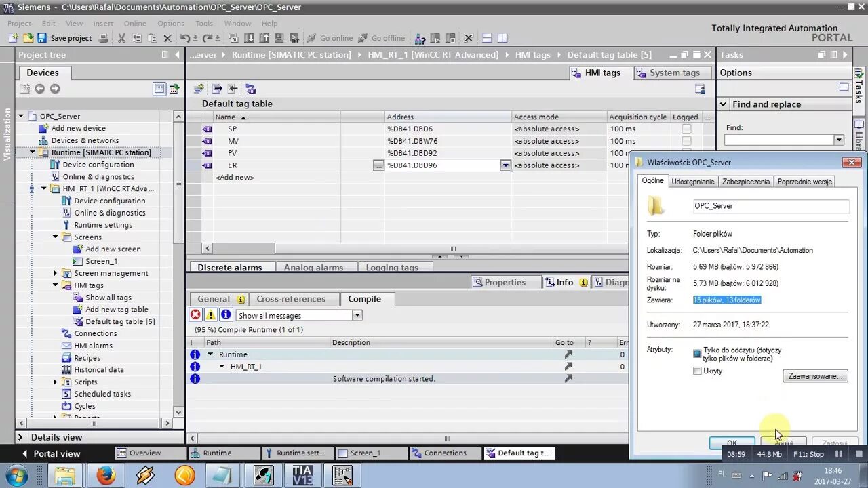Click the Print toolbar icon
The width and height of the screenshot is (868, 488).
pos(103,38)
